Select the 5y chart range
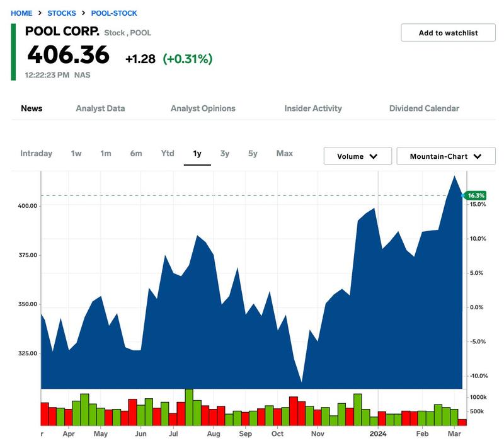Screen dimensions: 504x448 (253, 153)
